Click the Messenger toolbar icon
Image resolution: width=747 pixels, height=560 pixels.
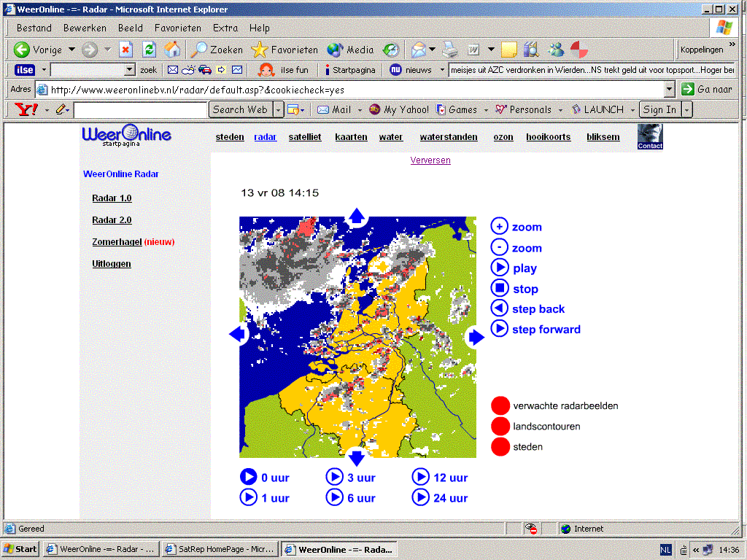(x=556, y=50)
